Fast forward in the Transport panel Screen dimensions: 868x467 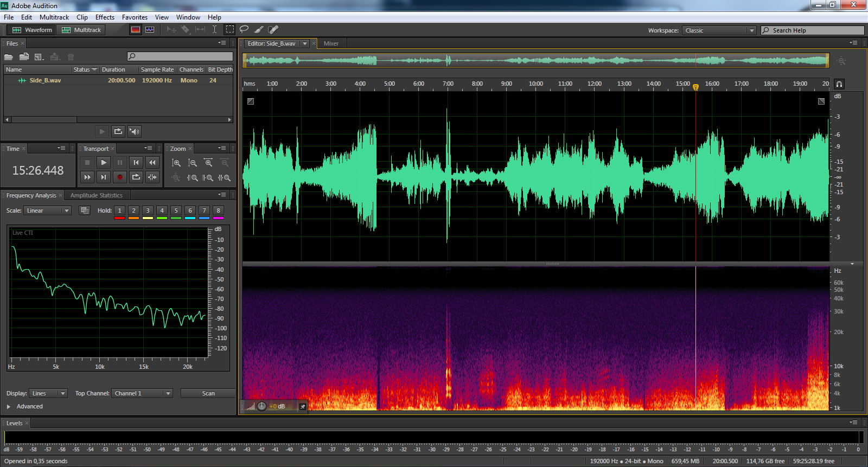[87, 177]
